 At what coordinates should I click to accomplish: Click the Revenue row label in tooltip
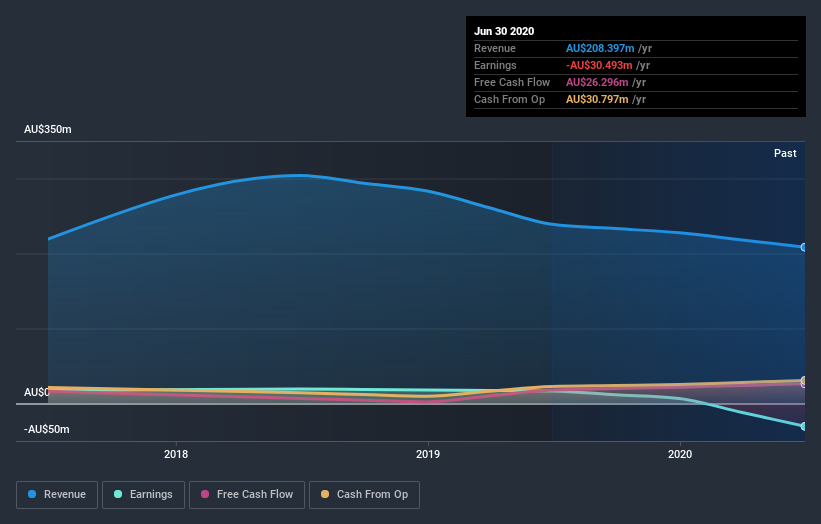(x=495, y=49)
